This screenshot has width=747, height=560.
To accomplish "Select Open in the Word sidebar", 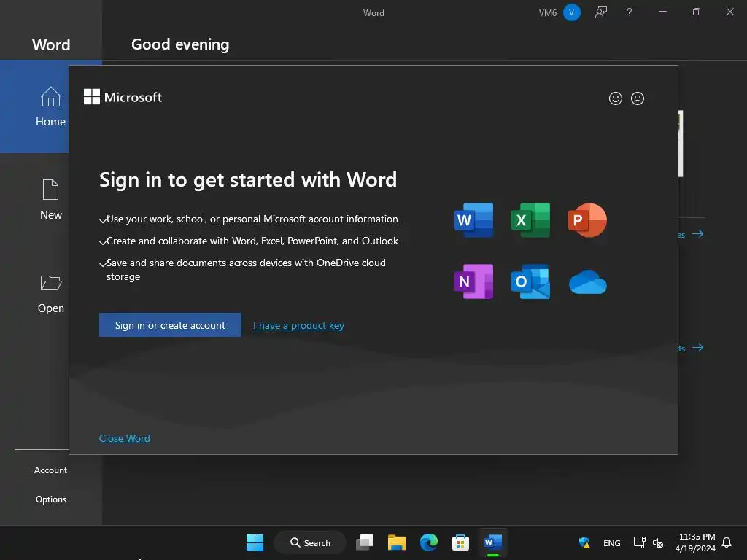I will [x=50, y=294].
